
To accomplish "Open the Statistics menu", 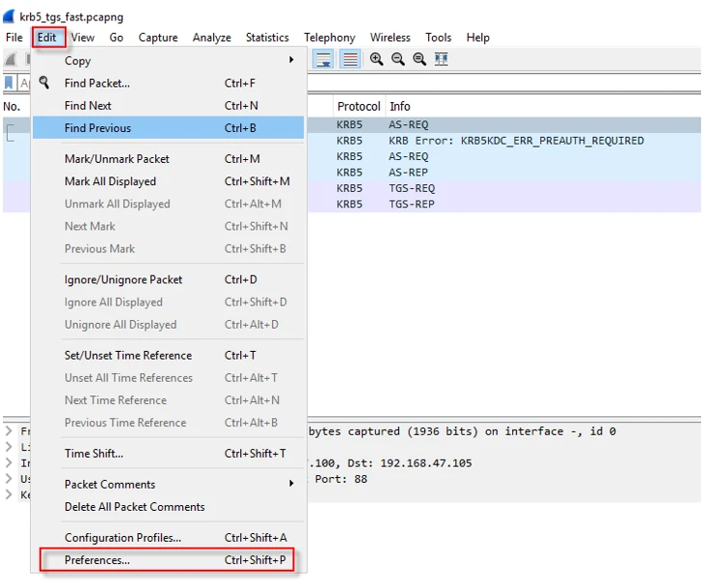I will pos(267,38).
